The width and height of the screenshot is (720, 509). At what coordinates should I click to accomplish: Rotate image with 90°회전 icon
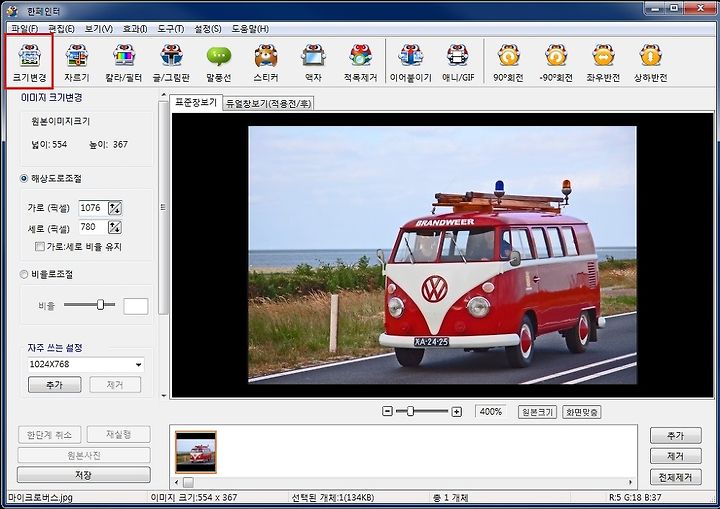508,62
